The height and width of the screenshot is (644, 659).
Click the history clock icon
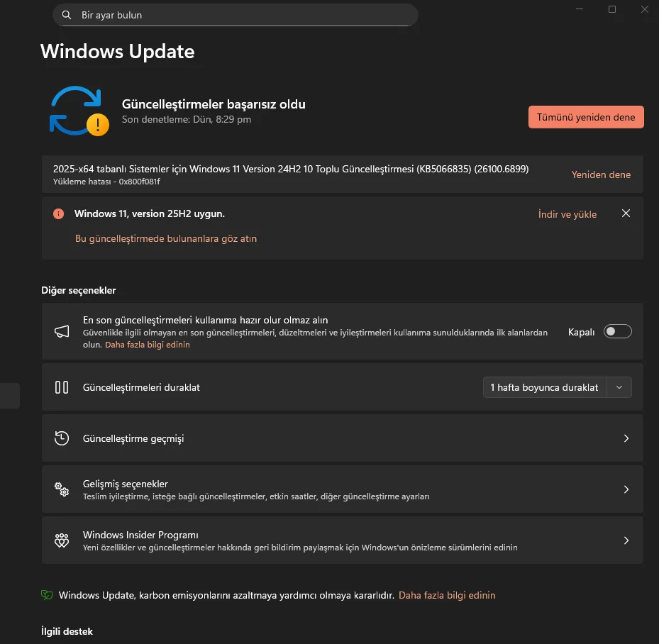tap(62, 438)
